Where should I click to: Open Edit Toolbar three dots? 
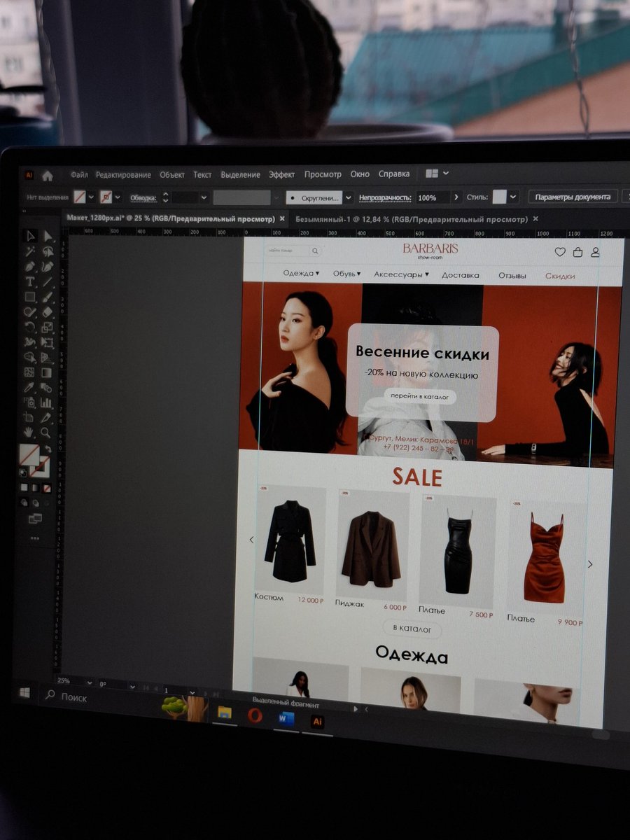tap(35, 538)
